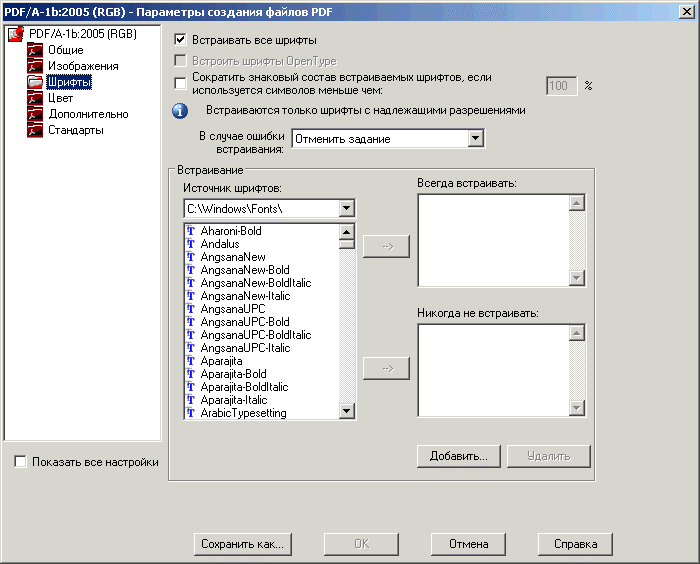This screenshot has width=700, height=564.
Task: Click Сохранить как... button
Action: click(243, 544)
